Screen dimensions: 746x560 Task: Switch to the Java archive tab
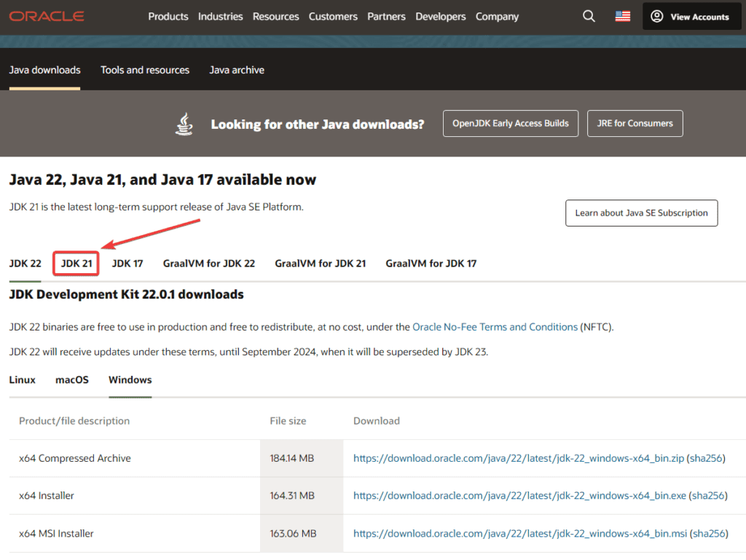tap(237, 70)
